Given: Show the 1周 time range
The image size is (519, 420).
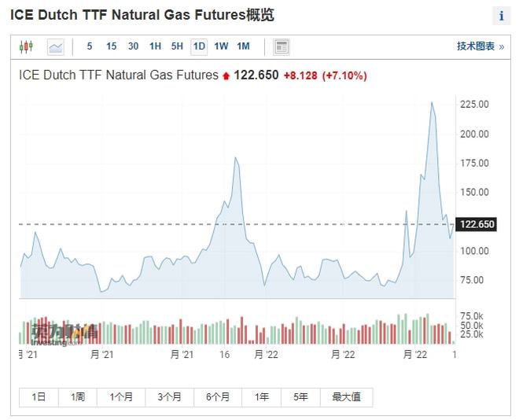Looking at the screenshot, I should point(78,397).
